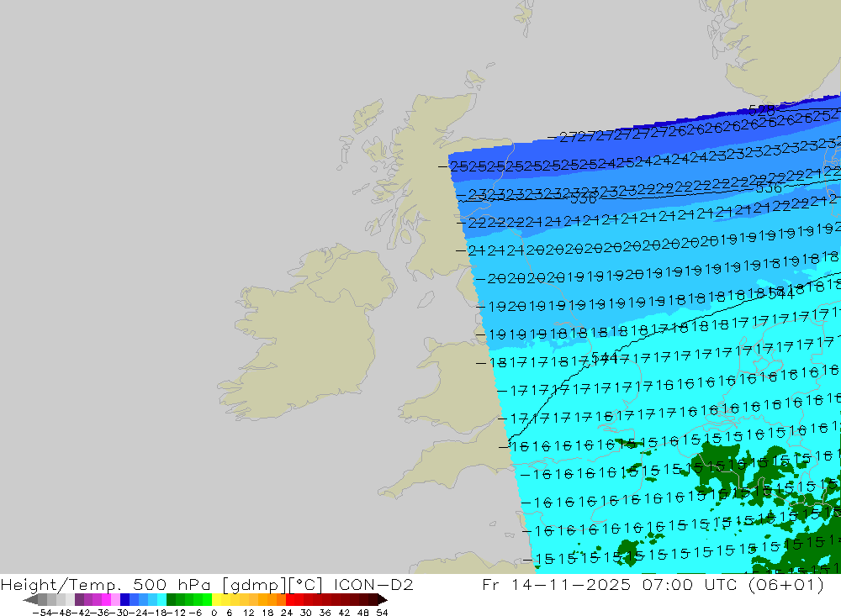Click the dark blue -30 legend swatch

pyautogui.click(x=124, y=599)
